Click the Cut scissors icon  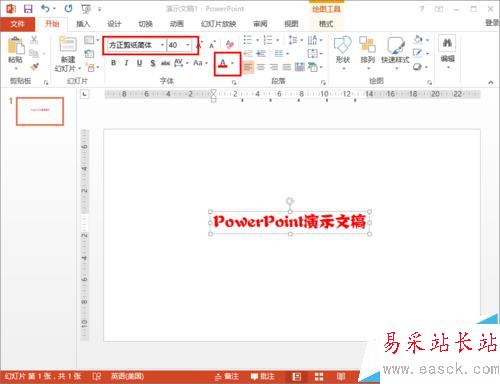click(x=34, y=40)
